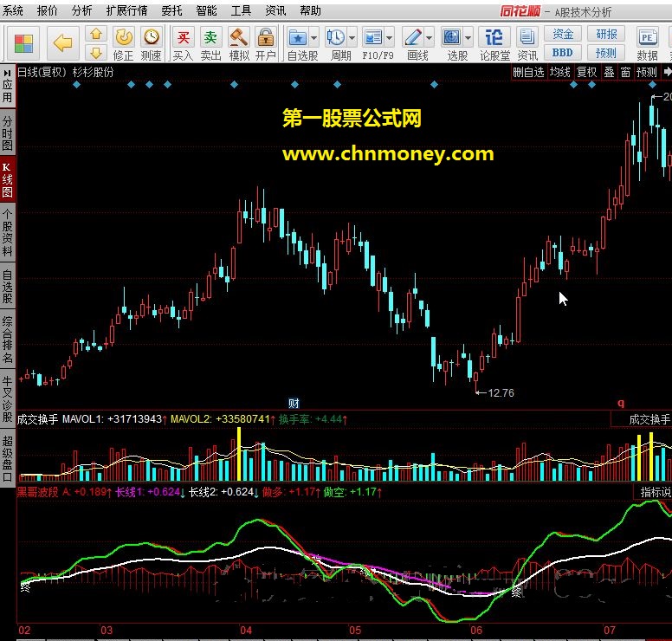Click the BBD button
This screenshot has height=641, width=672.
pyautogui.click(x=563, y=53)
